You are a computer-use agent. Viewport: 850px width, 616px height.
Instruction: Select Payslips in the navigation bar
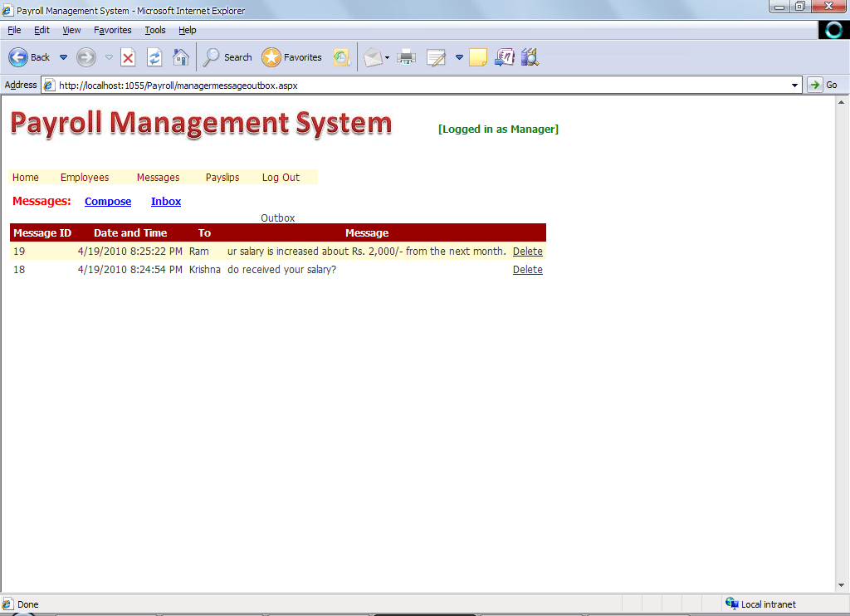pyautogui.click(x=222, y=178)
